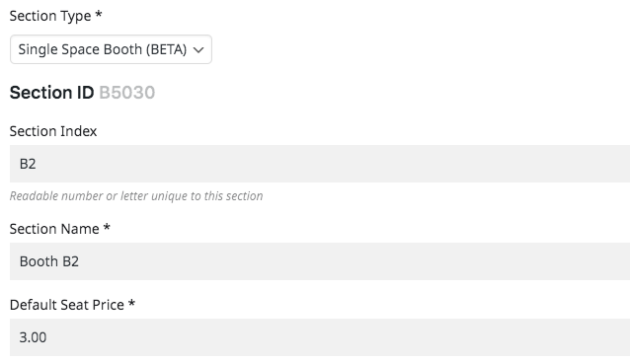Click the word (BETA) in the type selector
The width and height of the screenshot is (630, 364).
166,49
